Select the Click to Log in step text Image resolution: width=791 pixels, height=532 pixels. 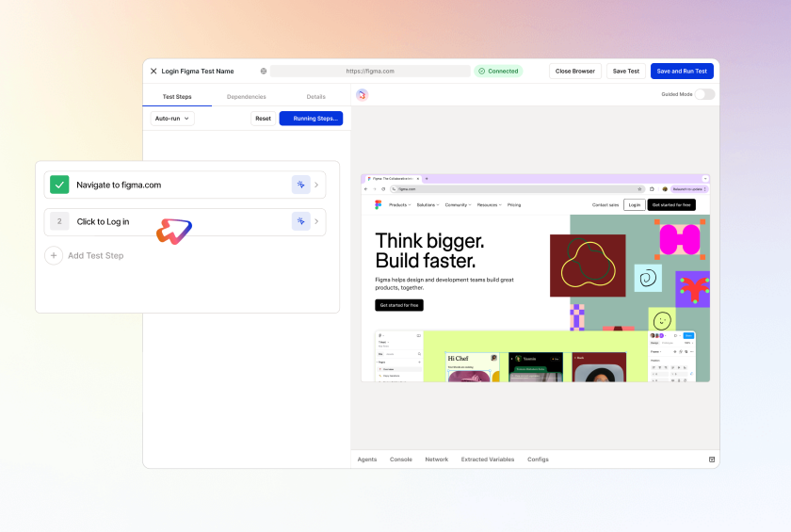coord(103,222)
